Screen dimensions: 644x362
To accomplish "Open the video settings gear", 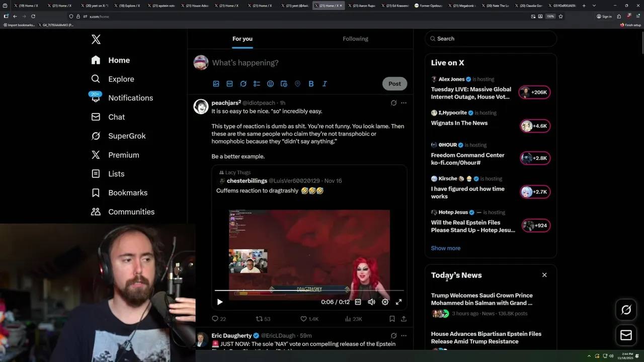I will [x=385, y=302].
